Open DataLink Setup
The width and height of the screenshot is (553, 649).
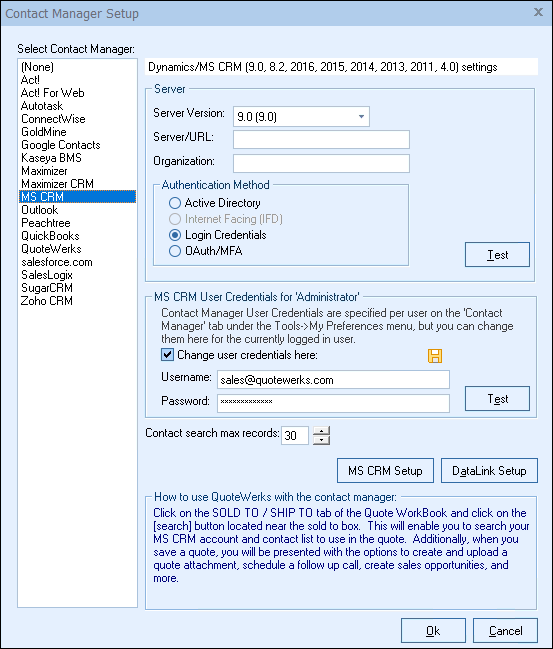click(489, 471)
